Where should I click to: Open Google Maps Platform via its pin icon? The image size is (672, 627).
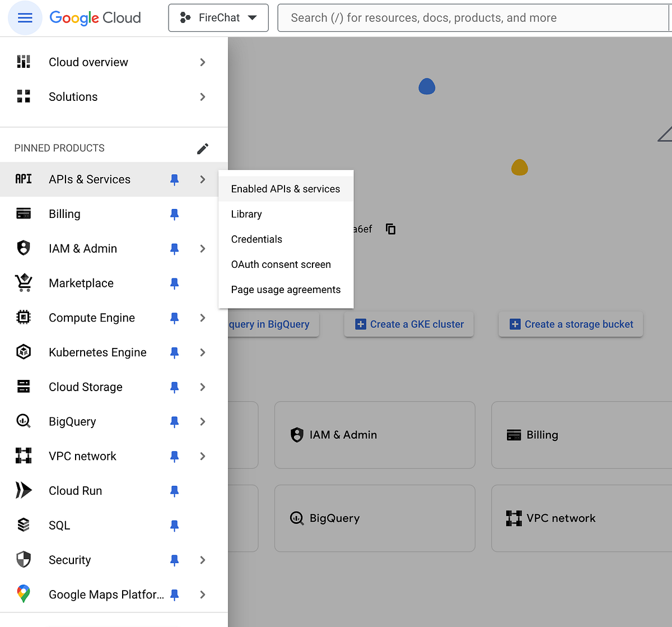point(174,595)
